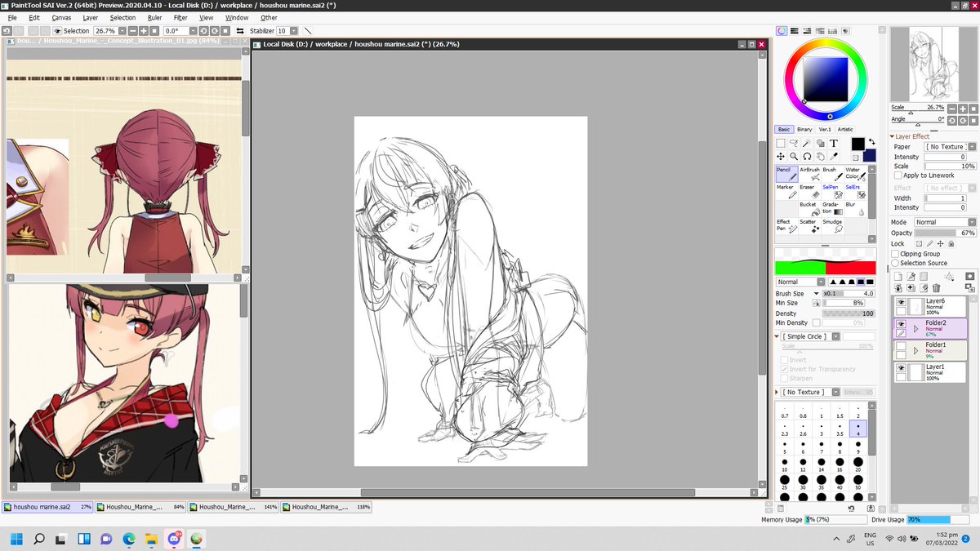Hide Folder2 using its eye icon

click(x=901, y=323)
